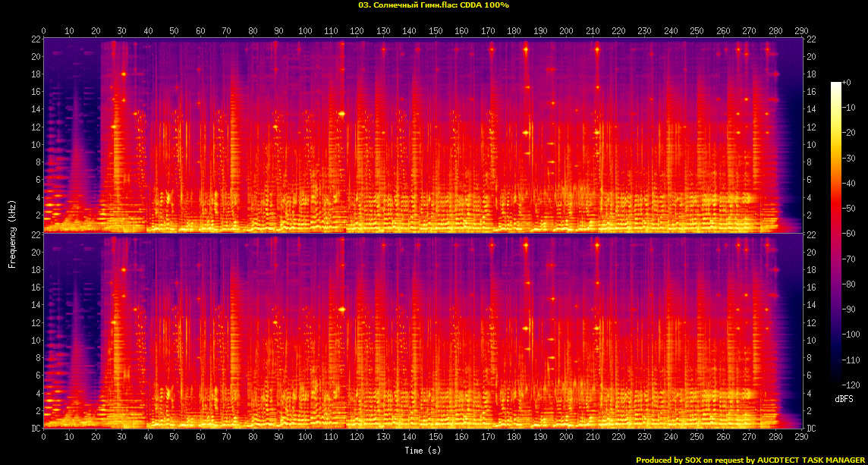868x465 pixels.
Task: Click the 14 kHz label on upper channel's right axis
Action: (812, 109)
